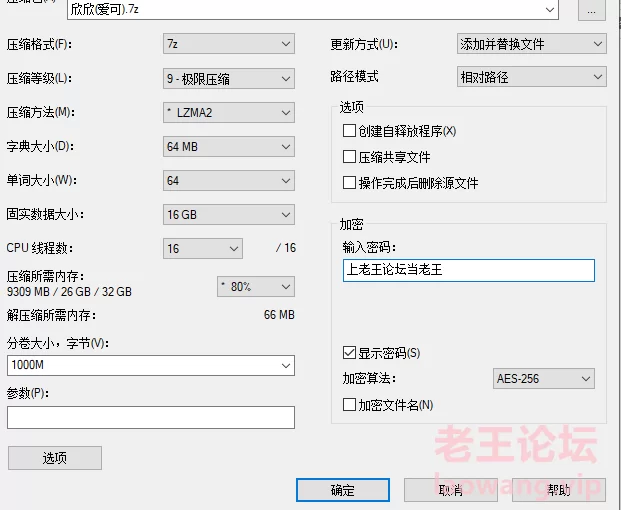Expand the CPU 线程数 dropdown
Viewport: 621px width, 510px height.
pos(204,248)
